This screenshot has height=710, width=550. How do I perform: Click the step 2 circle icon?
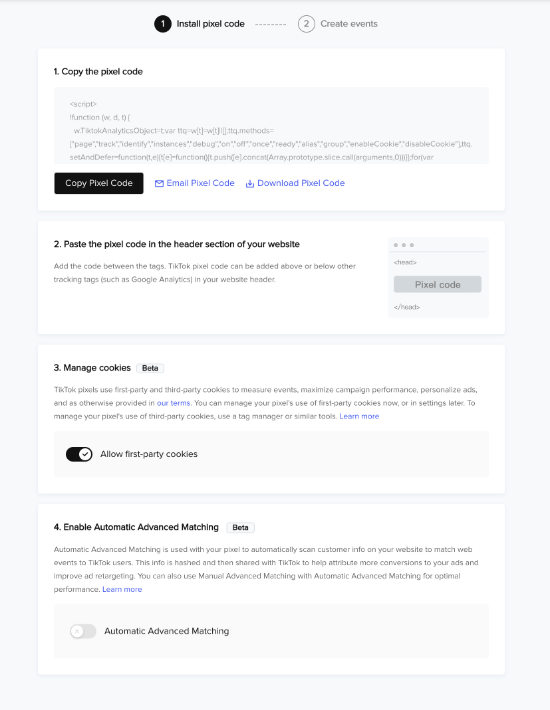point(306,24)
